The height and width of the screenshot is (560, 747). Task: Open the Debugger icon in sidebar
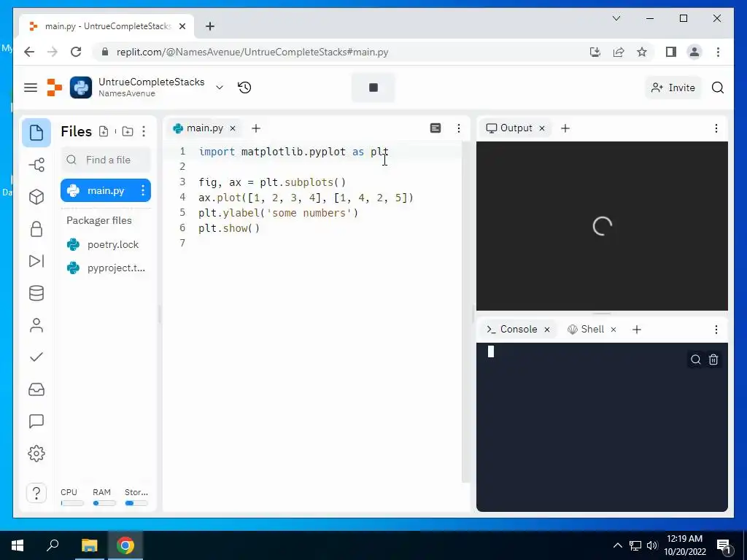click(36, 261)
